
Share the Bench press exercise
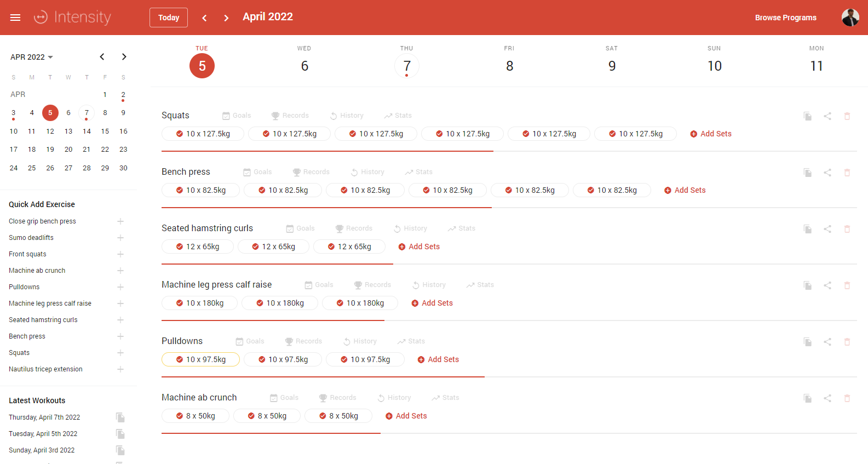click(827, 173)
